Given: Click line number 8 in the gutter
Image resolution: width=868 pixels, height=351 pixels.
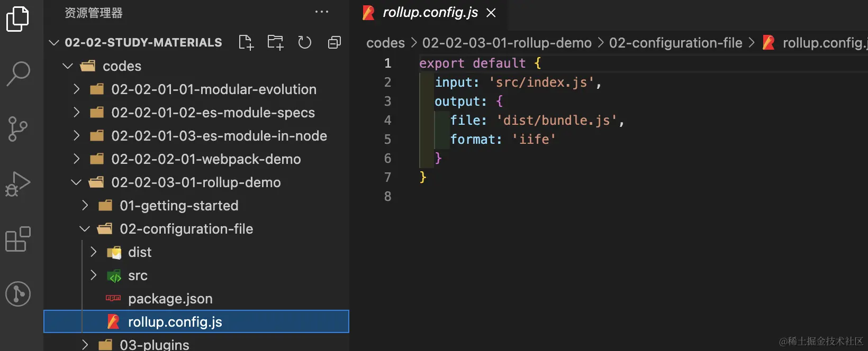Looking at the screenshot, I should click(x=387, y=197).
